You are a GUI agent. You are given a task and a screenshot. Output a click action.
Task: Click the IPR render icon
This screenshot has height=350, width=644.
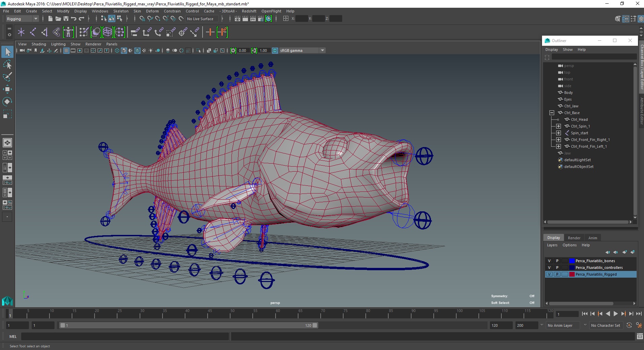pyautogui.click(x=253, y=19)
